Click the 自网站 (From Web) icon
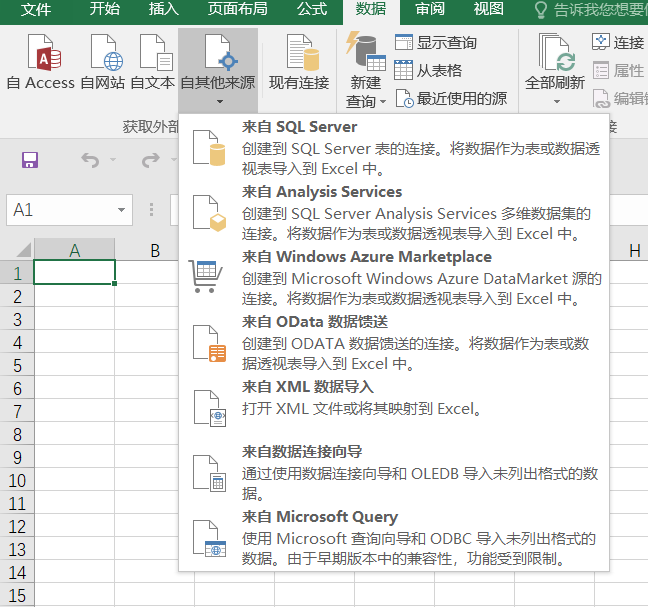The height and width of the screenshot is (607, 648). coord(107,52)
